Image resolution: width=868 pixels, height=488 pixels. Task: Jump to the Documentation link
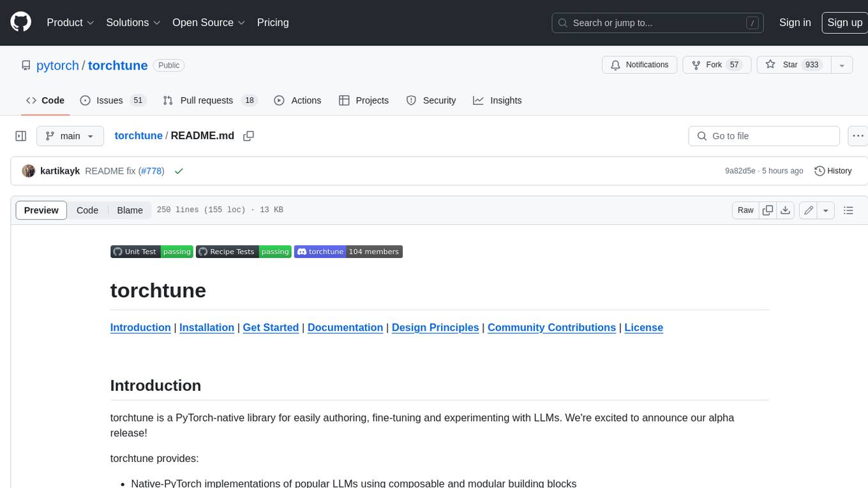pos(345,328)
